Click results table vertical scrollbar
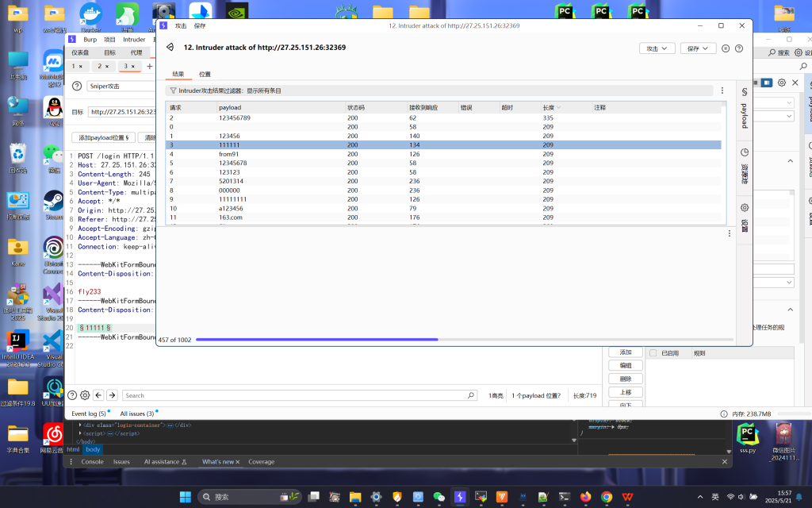Screen dimensions: 812x508 click(x=723, y=164)
